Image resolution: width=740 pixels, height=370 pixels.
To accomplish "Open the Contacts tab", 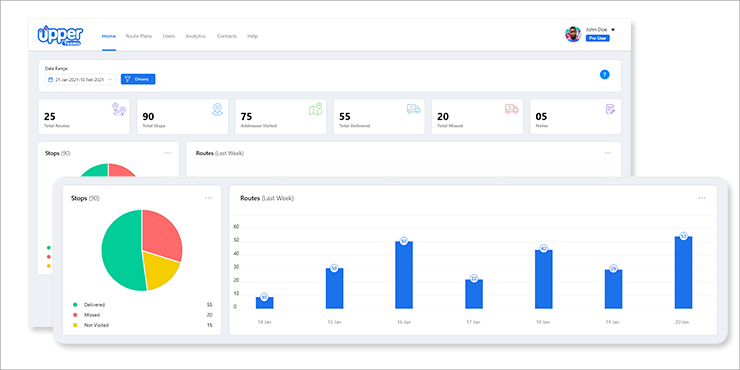I will (x=227, y=36).
